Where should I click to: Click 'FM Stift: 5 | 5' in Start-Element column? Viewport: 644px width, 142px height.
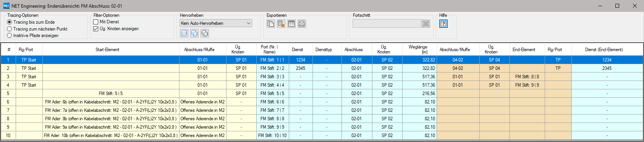tap(111, 94)
